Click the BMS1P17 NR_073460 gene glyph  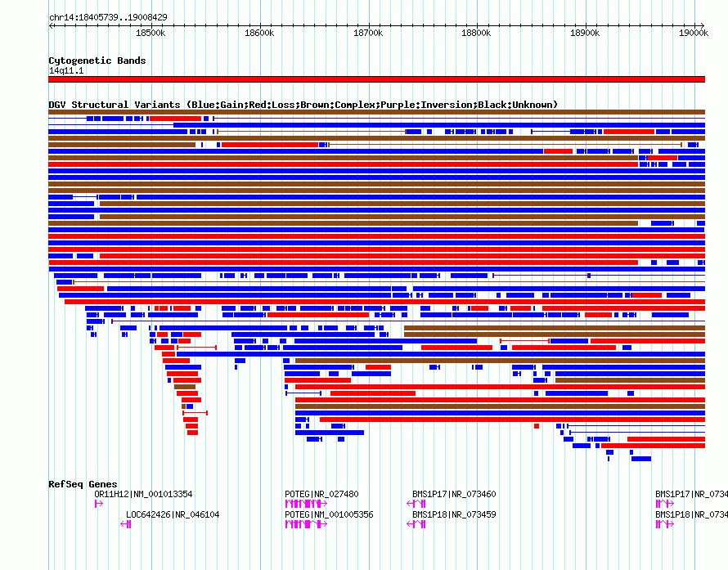pyautogui.click(x=416, y=504)
